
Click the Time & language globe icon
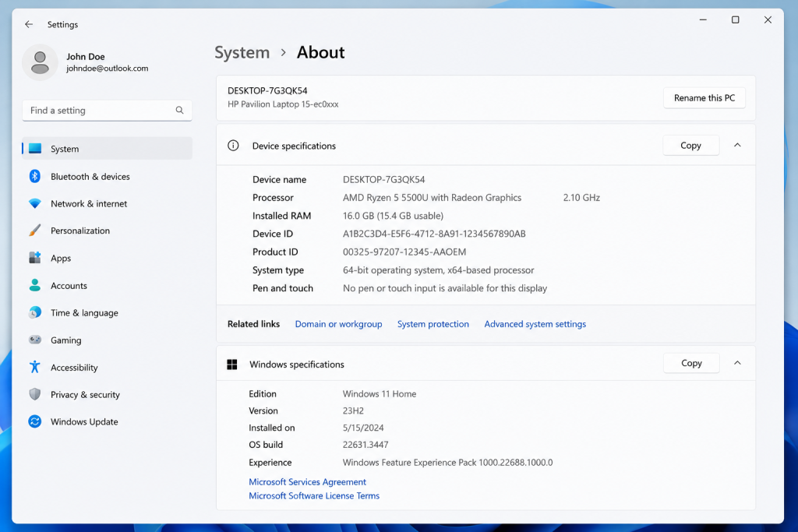point(34,312)
